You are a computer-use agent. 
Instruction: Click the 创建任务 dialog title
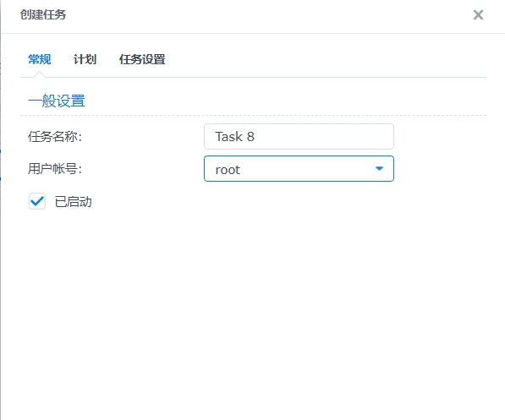[43, 14]
